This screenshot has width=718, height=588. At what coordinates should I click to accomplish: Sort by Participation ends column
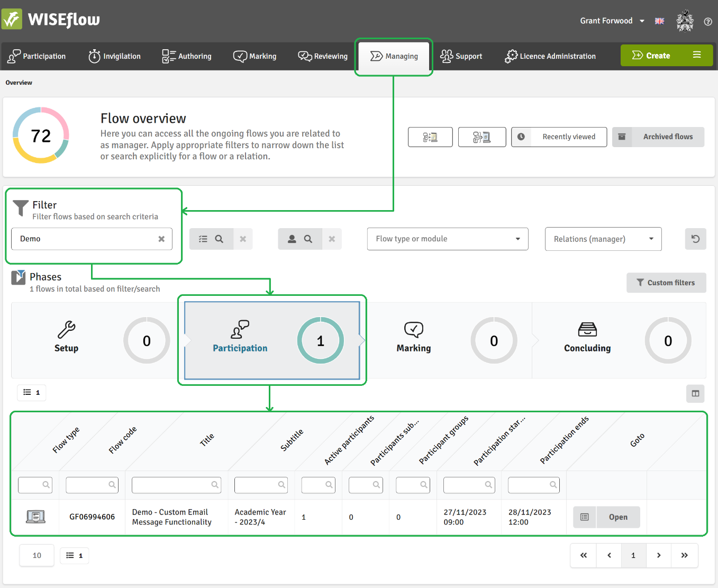pyautogui.click(x=564, y=440)
